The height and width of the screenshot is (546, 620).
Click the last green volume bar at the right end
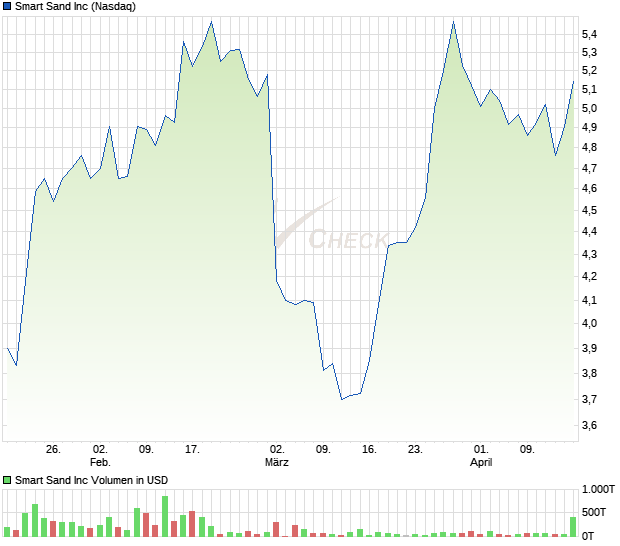573,527
